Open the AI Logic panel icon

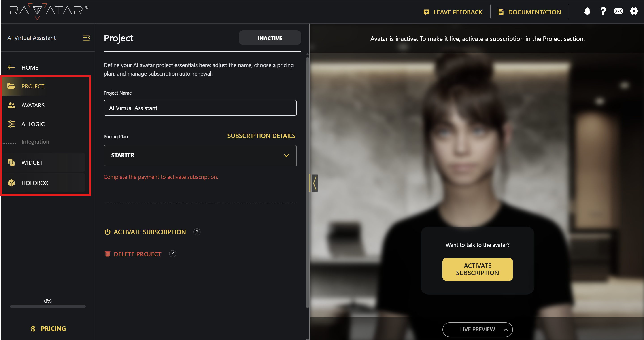point(11,124)
